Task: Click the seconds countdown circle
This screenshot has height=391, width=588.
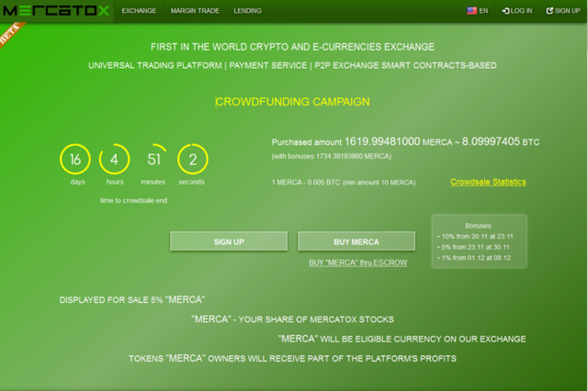Action: (x=192, y=159)
